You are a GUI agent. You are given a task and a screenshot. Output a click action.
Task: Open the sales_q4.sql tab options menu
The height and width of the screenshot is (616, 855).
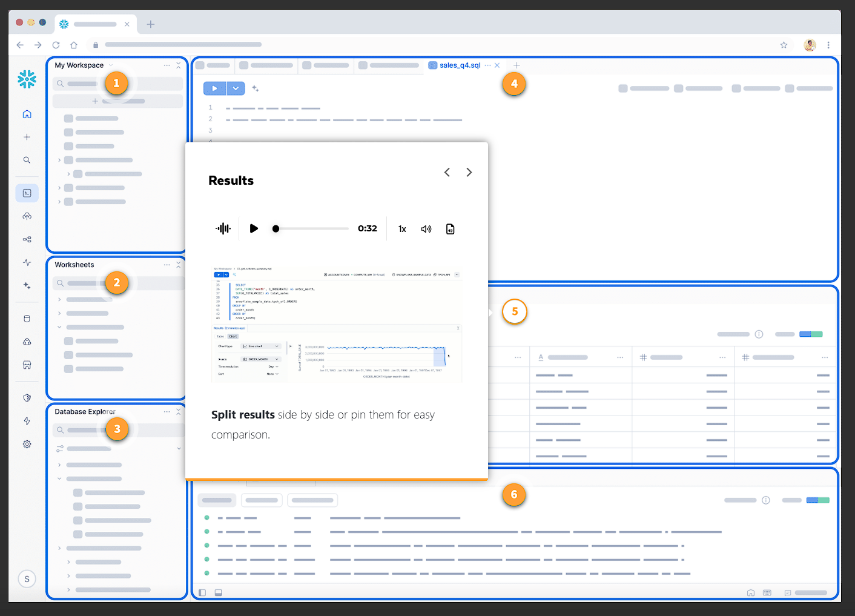[487, 65]
